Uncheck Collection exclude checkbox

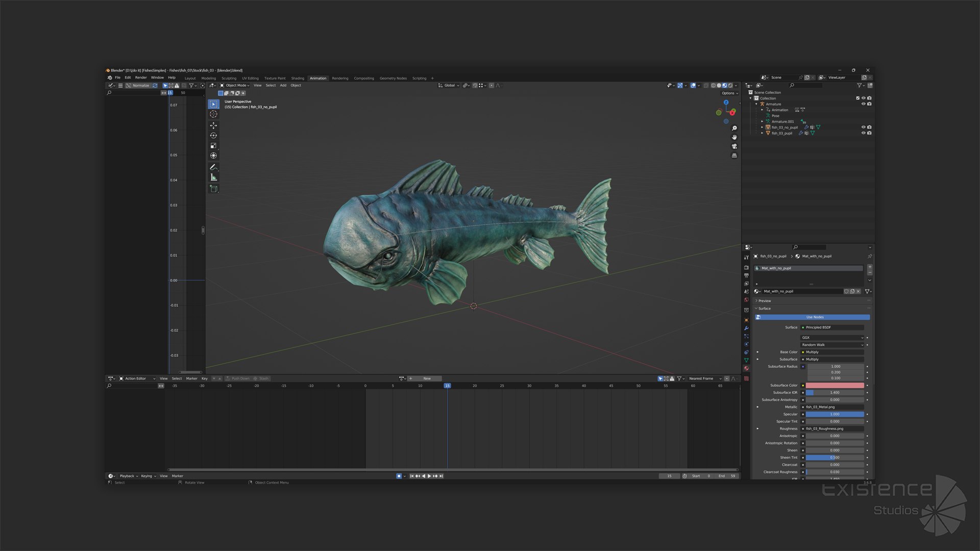tap(858, 98)
